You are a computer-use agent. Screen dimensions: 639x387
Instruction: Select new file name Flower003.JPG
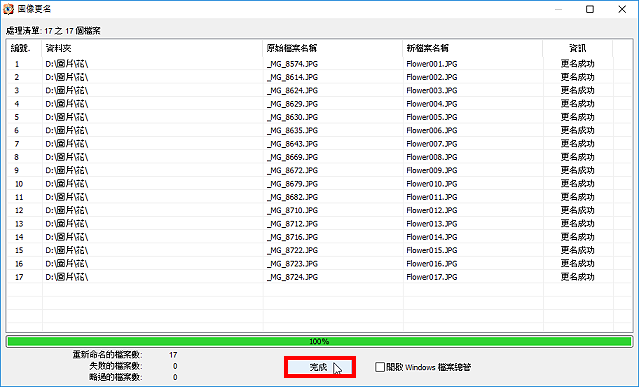432,90
